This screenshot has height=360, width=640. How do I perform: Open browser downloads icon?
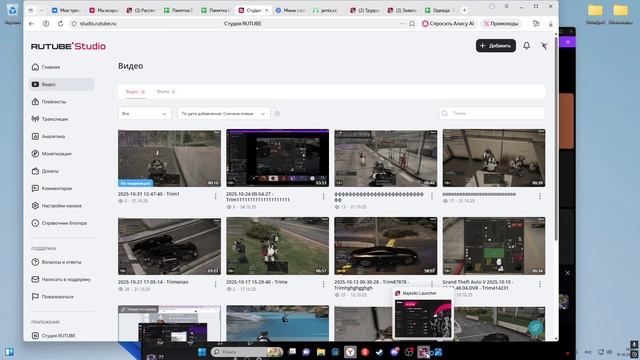551,24
